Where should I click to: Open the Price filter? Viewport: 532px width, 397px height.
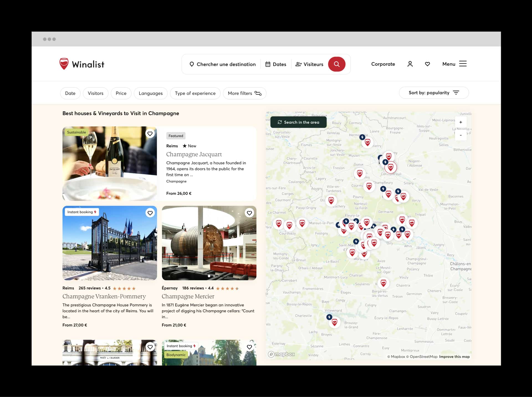point(121,93)
